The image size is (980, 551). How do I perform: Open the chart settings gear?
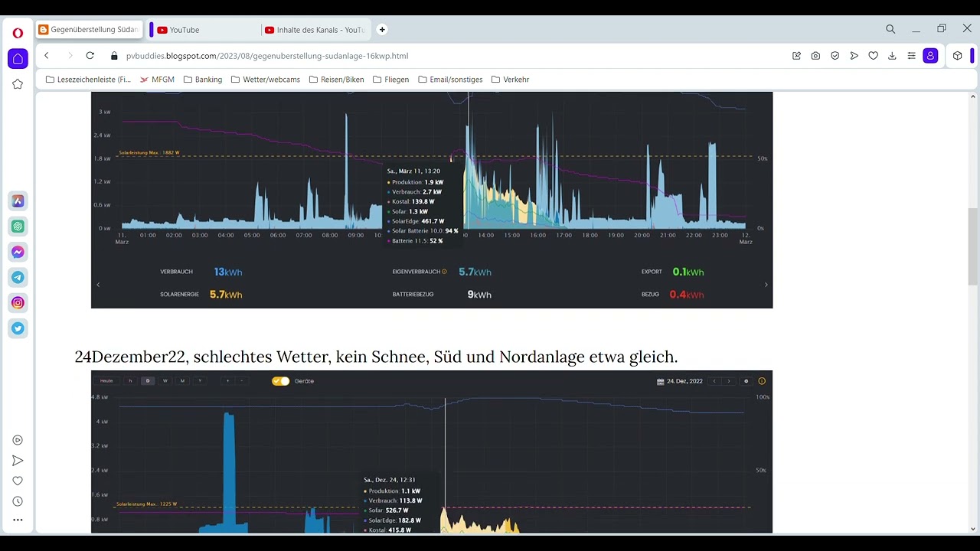click(x=746, y=381)
